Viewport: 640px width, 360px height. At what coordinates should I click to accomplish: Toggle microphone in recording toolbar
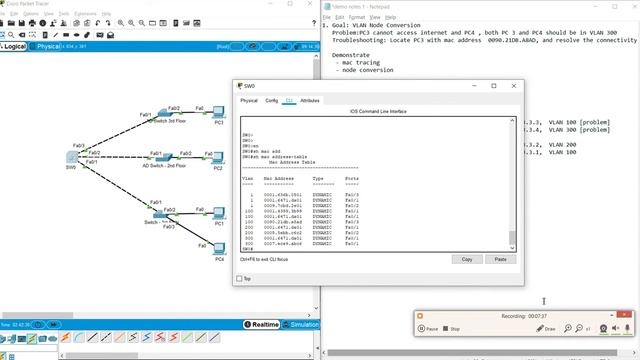[627, 328]
